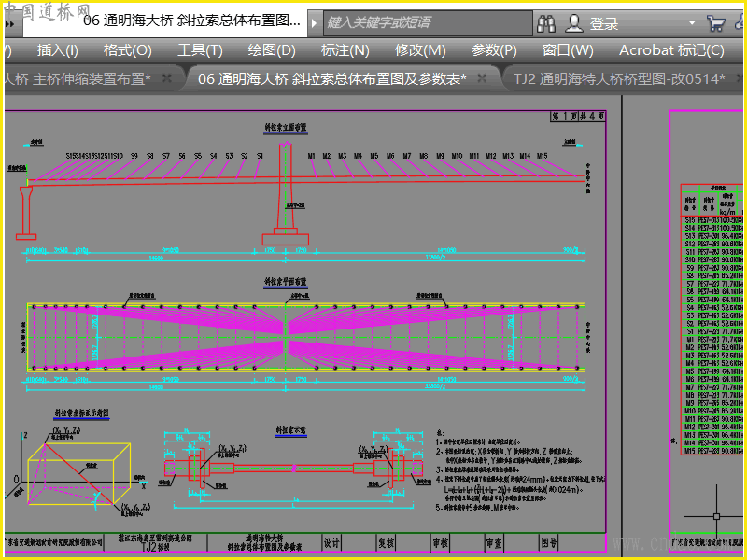This screenshot has width=747, height=560.
Task: Open the 窗口(W) menu
Action: pyautogui.click(x=568, y=50)
